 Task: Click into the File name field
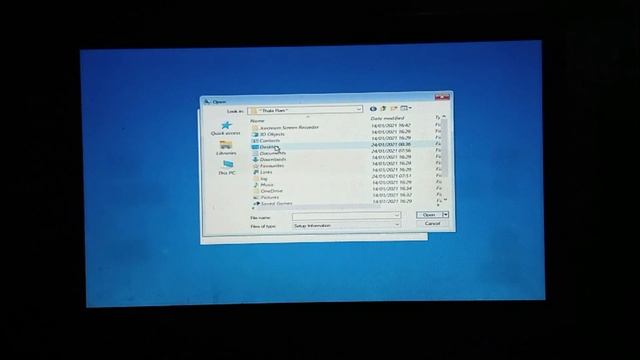[346, 215]
